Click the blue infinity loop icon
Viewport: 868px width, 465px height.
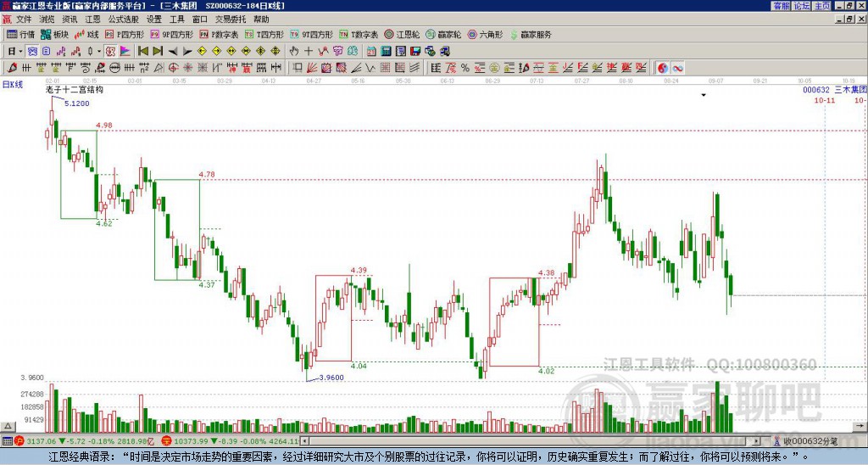(x=677, y=68)
